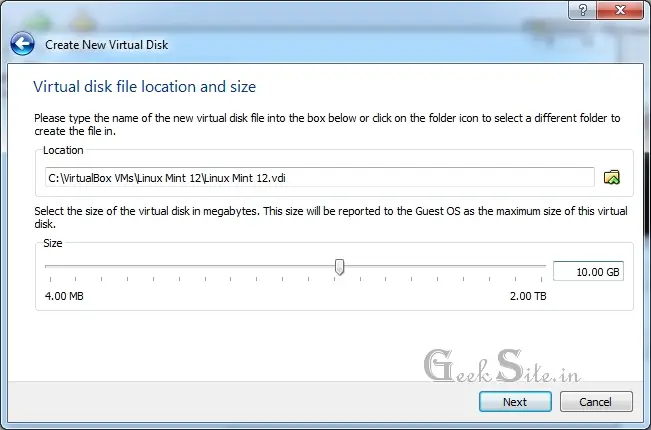Close the Create New Virtual Disk window
The width and height of the screenshot is (651, 430).
620,10
